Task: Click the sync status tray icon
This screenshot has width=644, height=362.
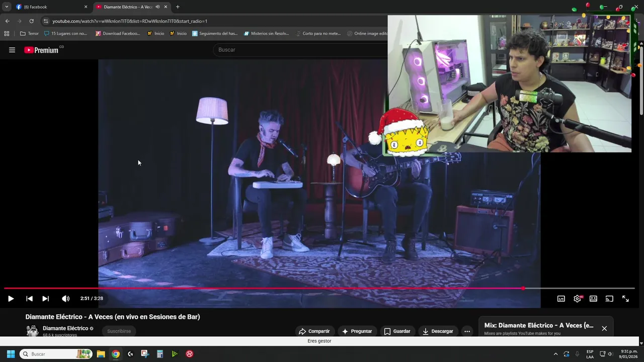Action: 567,354
